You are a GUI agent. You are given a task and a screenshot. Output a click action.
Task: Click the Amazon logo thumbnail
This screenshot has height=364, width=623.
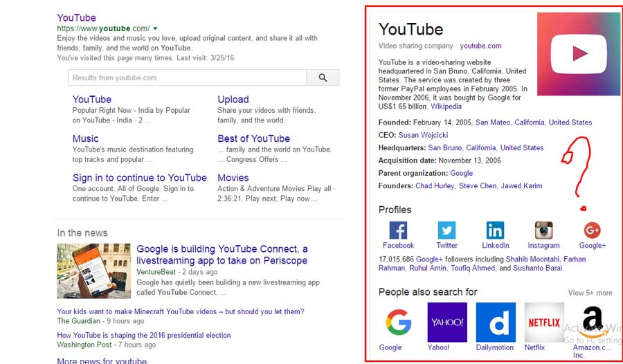tap(593, 322)
